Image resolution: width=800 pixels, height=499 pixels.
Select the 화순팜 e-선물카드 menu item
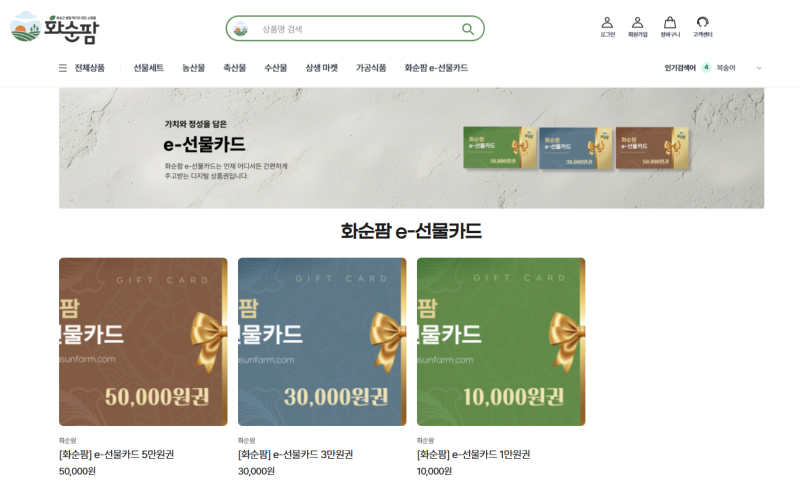coord(436,68)
